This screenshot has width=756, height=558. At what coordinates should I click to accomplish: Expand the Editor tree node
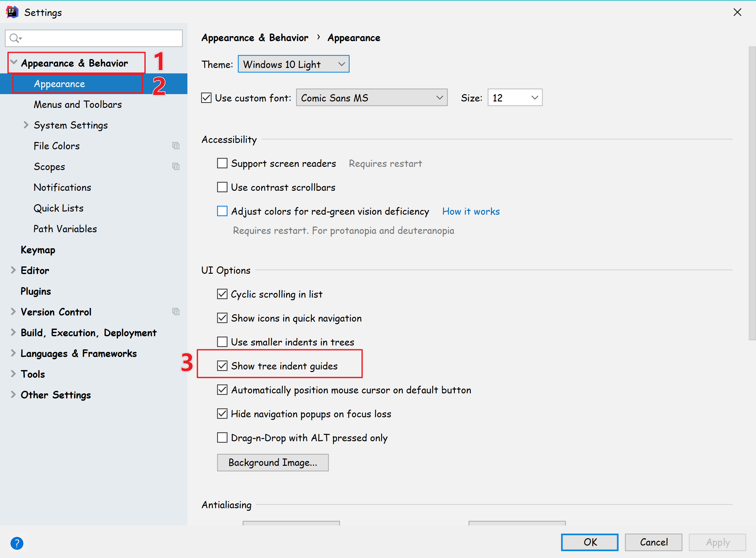click(13, 270)
